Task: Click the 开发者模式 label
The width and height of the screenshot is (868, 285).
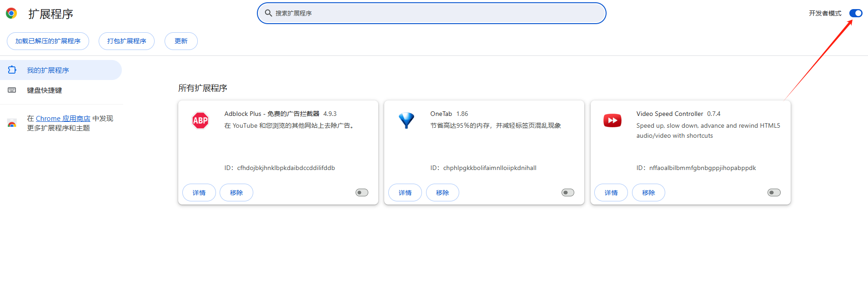Action: click(825, 13)
